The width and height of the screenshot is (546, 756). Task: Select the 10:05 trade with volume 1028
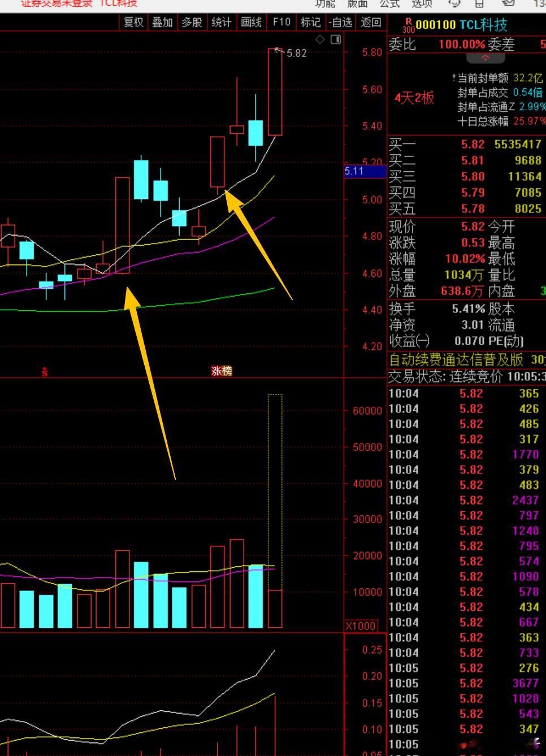click(466, 698)
